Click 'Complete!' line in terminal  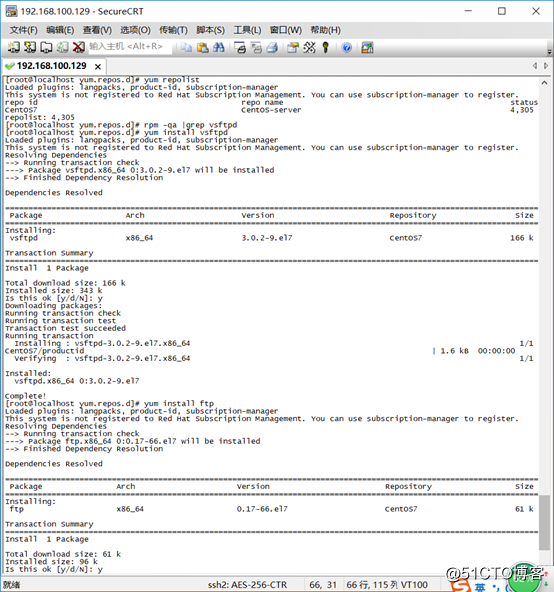coord(25,396)
